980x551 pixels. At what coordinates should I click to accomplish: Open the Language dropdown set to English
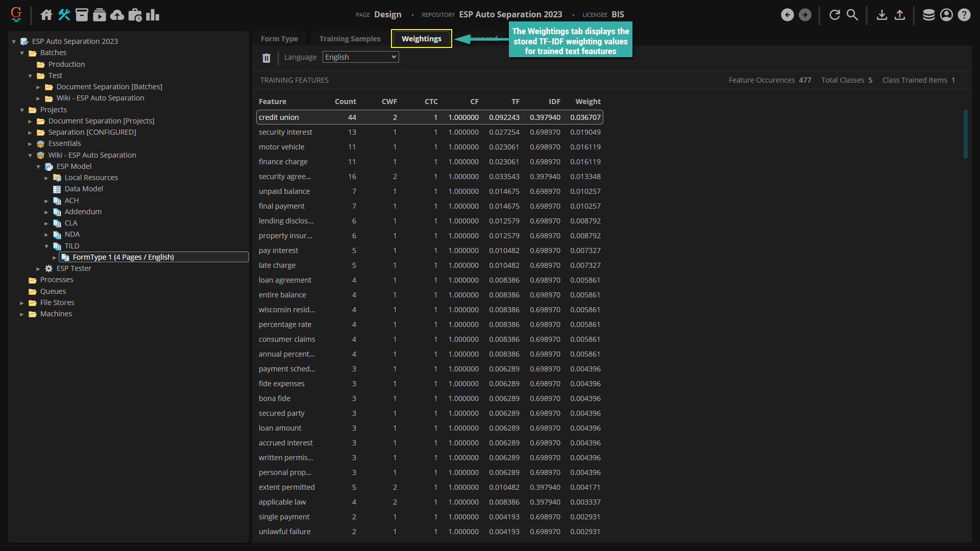(x=360, y=57)
